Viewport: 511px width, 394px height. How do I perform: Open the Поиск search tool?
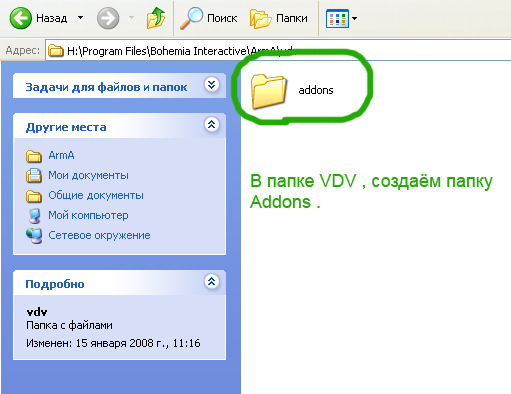[209, 18]
